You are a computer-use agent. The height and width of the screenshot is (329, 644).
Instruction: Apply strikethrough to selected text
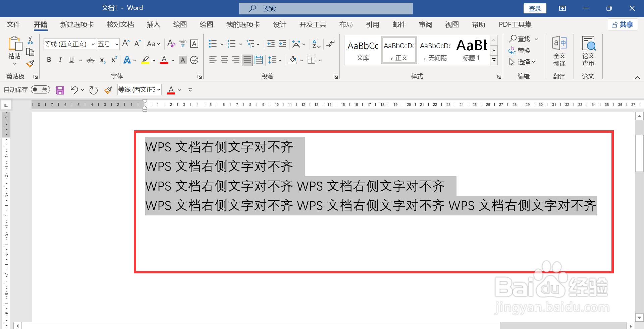91,60
